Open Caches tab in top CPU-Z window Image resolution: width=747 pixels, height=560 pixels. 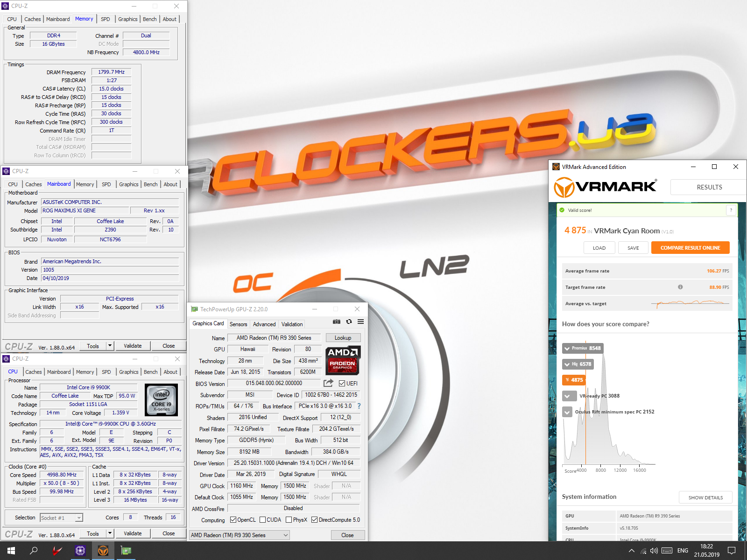click(33, 19)
